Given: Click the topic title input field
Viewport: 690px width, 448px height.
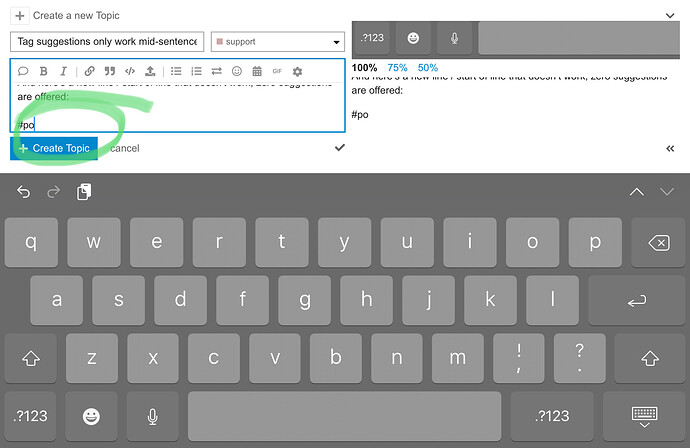Looking at the screenshot, I should coord(107,42).
